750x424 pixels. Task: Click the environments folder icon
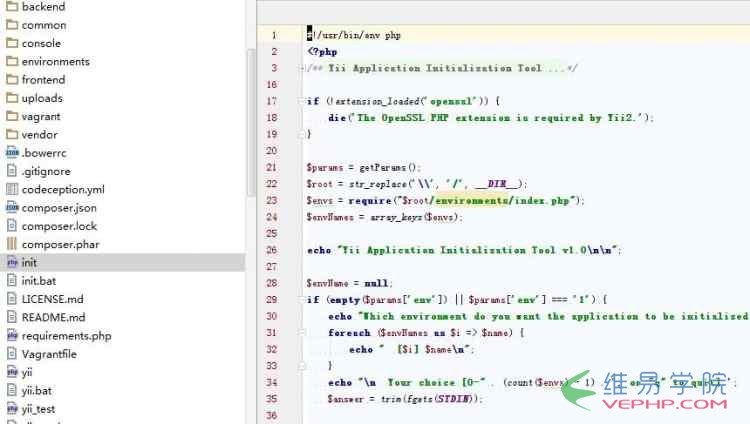[x=12, y=61]
